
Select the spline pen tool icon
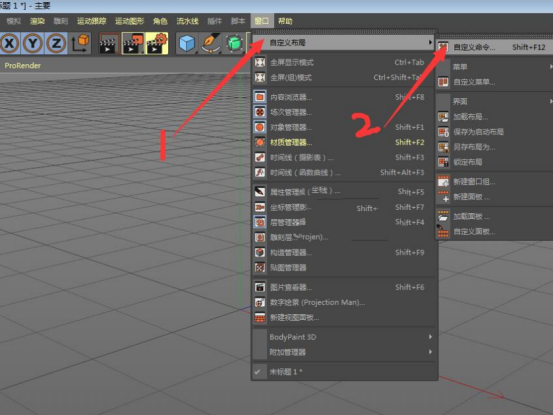tap(211, 43)
